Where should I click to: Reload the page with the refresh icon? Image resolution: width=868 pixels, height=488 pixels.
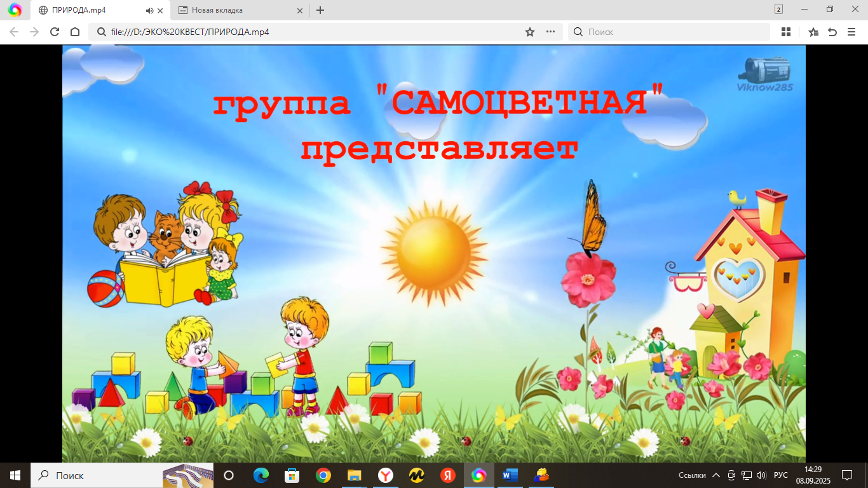(55, 32)
